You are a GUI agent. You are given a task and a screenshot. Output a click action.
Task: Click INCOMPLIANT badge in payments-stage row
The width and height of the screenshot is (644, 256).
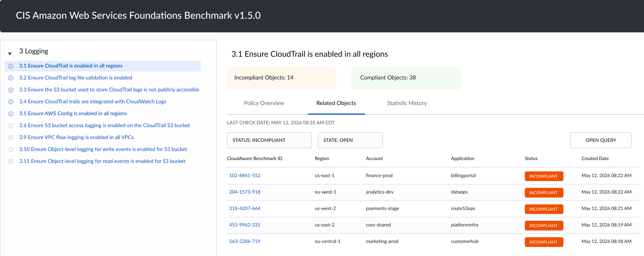[x=544, y=209]
